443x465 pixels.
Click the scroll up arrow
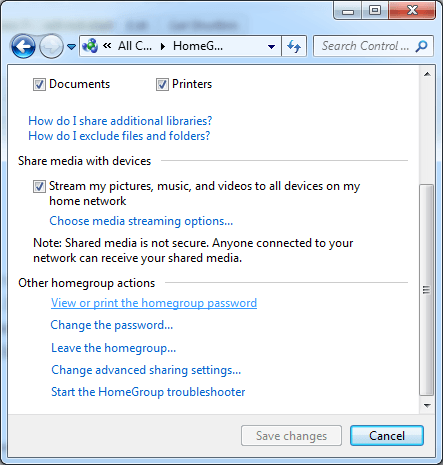[427, 74]
